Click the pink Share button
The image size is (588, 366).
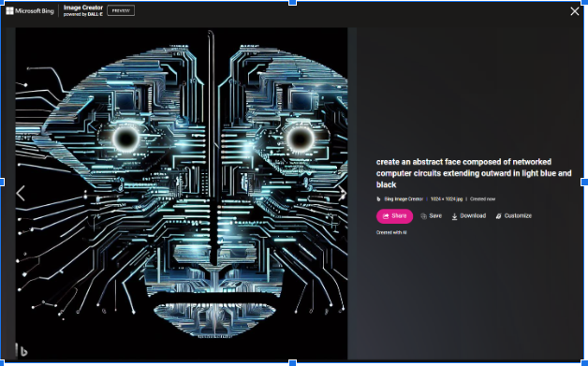394,216
